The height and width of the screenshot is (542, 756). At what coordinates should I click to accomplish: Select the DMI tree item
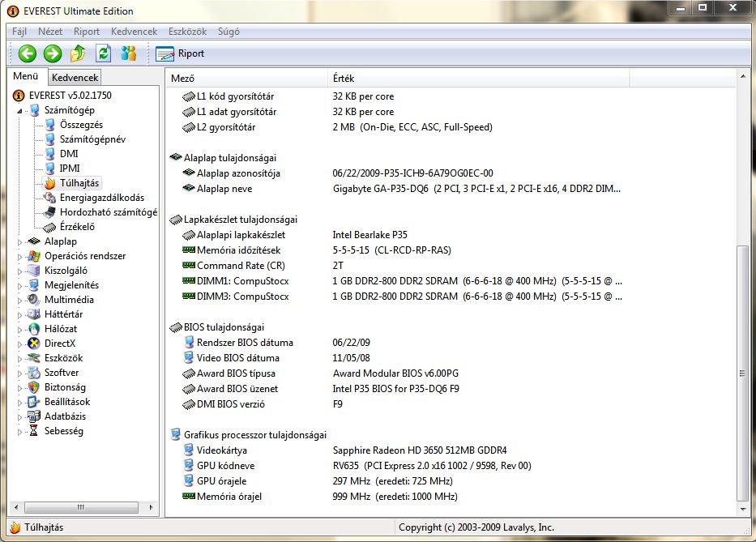pos(69,154)
